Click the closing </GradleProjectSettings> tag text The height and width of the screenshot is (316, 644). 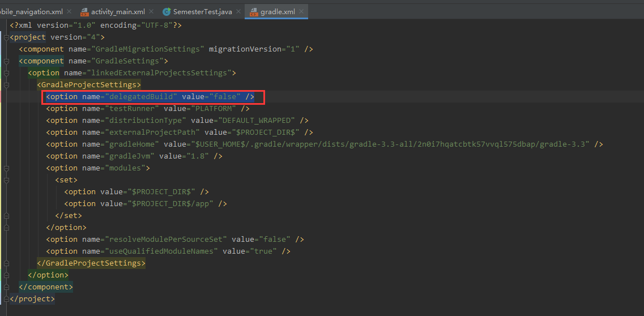[91, 263]
